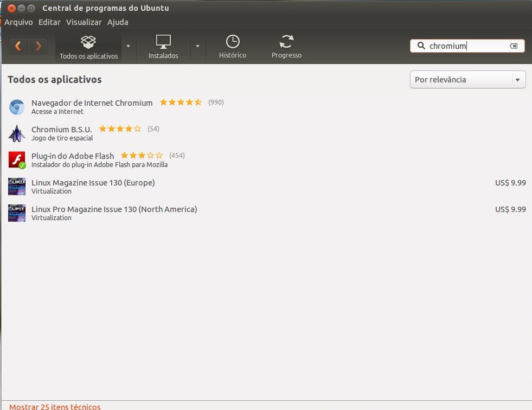Image resolution: width=532 pixels, height=410 pixels.
Task: Select Linux Pro Magazine Issue 130 entry
Action: click(x=114, y=209)
